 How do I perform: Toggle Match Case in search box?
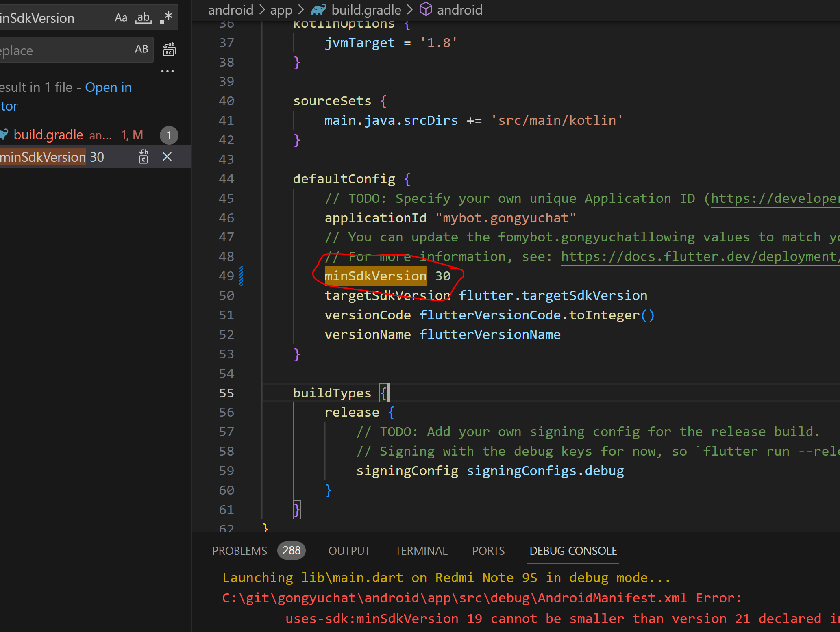point(121,18)
